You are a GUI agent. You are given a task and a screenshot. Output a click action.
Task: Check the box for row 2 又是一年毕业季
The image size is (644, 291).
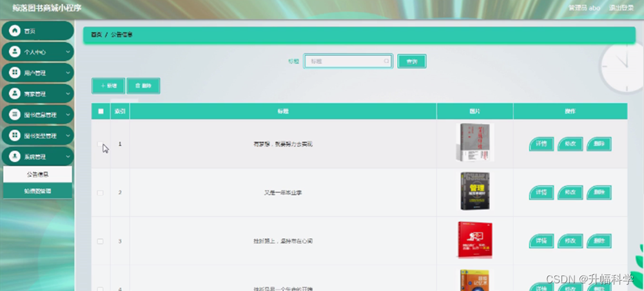100,192
